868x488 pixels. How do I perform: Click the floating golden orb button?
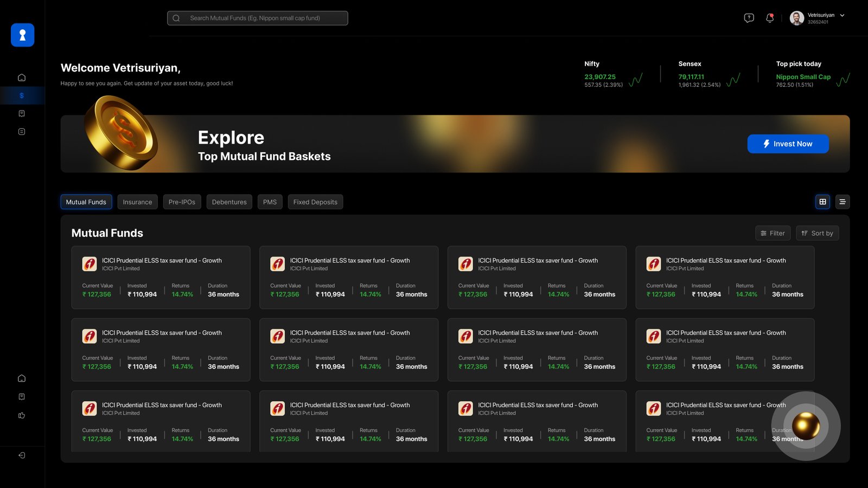click(806, 426)
